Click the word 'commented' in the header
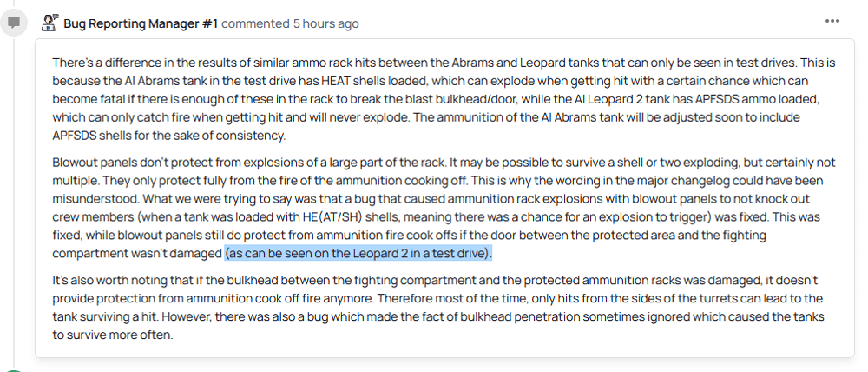This screenshot has width=868, height=372. (255, 23)
